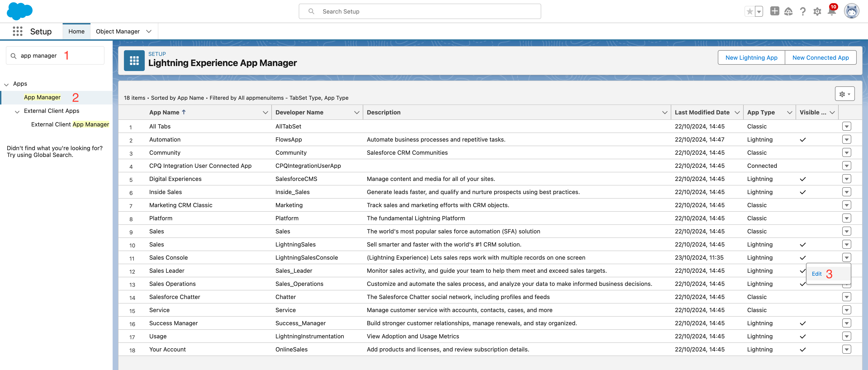Screen dimensions: 868x370
Task: Open the notifications bell
Action: (831, 11)
